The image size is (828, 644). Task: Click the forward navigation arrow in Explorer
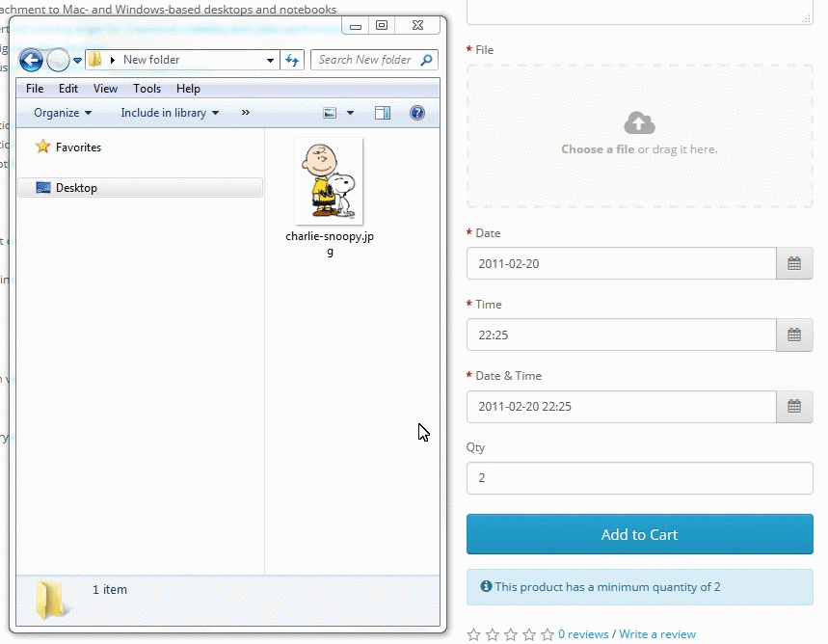(x=58, y=60)
